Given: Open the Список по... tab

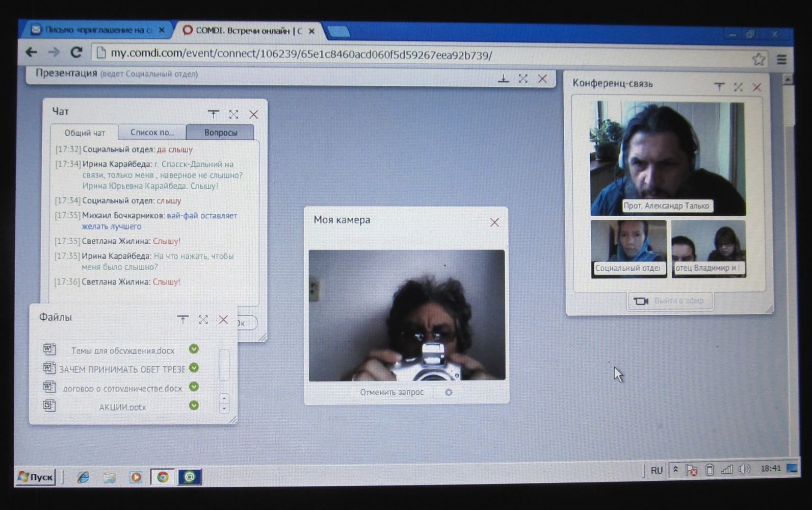Looking at the screenshot, I should pos(152,133).
